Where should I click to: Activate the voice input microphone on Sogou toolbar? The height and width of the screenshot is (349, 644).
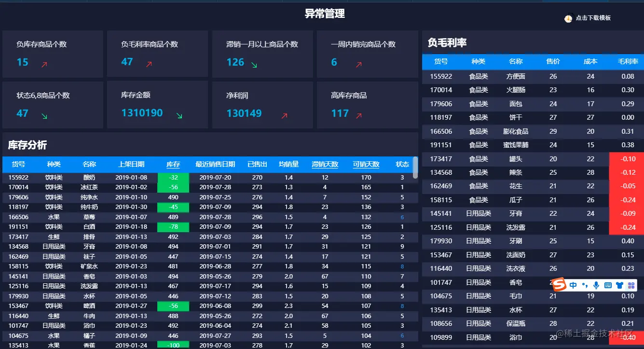[596, 285]
